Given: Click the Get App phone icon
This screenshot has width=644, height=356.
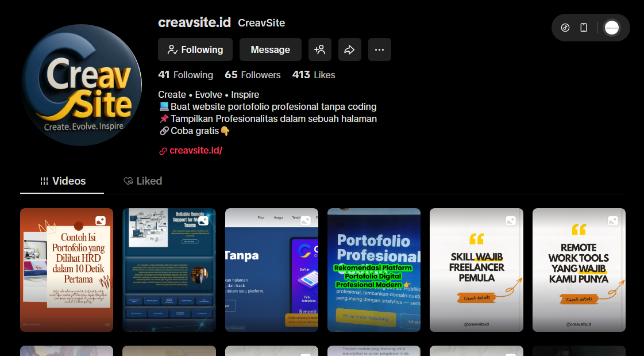Looking at the screenshot, I should 583,27.
